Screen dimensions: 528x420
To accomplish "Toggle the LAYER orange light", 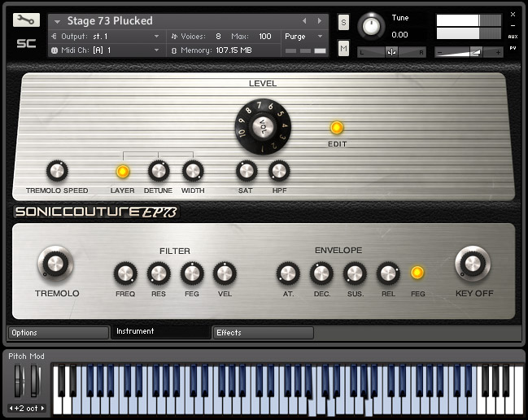I will click(123, 172).
